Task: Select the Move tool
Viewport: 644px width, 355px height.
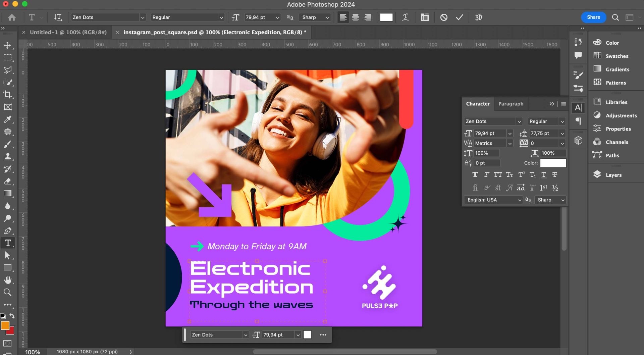Action: pos(7,45)
